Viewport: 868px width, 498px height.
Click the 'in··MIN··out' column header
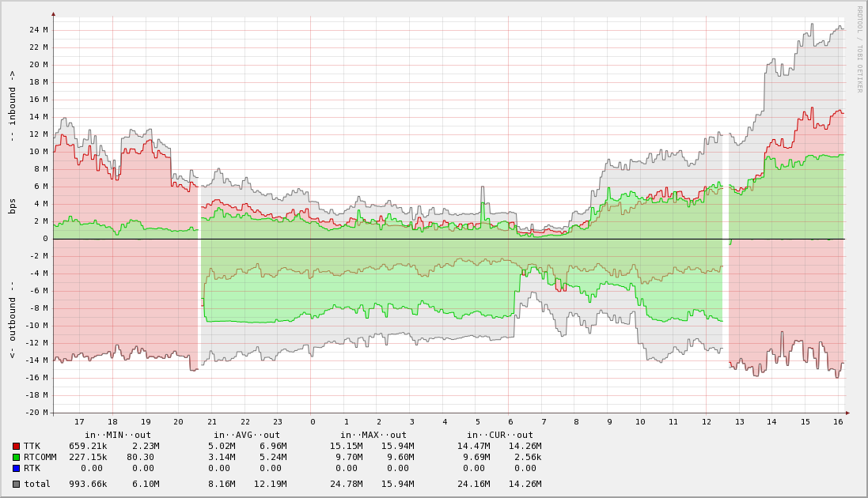pos(117,435)
